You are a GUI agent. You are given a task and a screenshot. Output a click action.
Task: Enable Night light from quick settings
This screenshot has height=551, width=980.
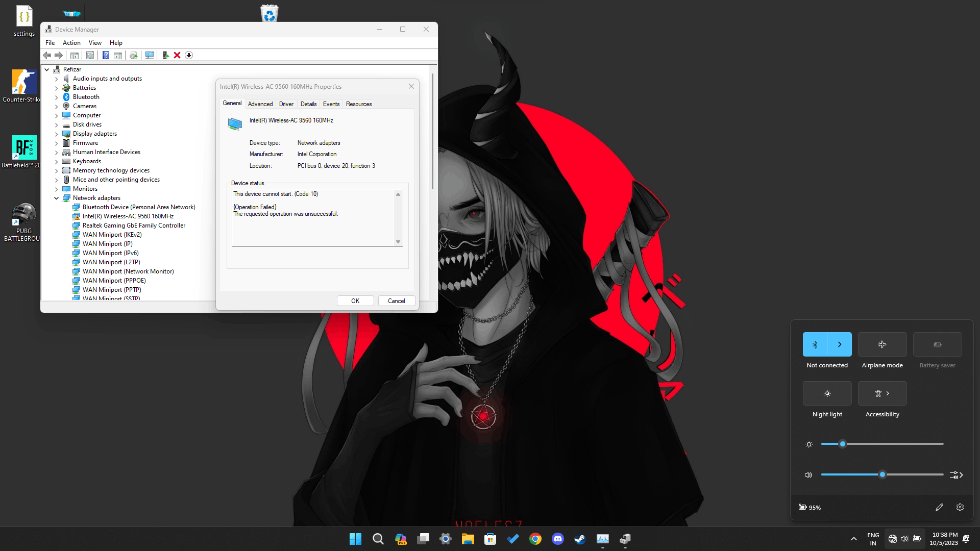(x=827, y=393)
